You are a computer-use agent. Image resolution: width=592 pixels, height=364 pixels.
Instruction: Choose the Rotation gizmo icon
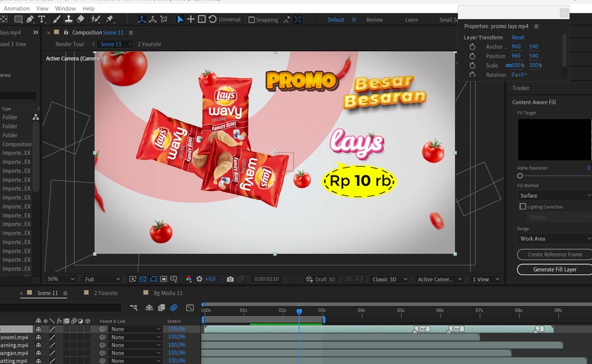point(213,19)
